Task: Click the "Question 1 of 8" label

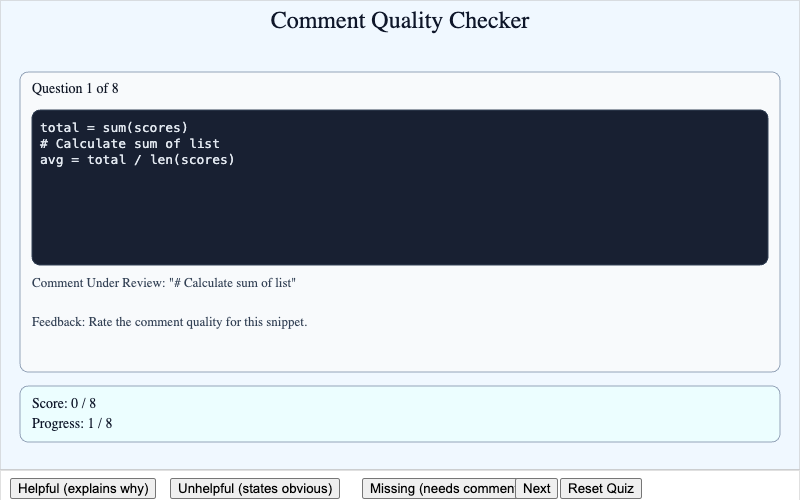Action: (75, 89)
